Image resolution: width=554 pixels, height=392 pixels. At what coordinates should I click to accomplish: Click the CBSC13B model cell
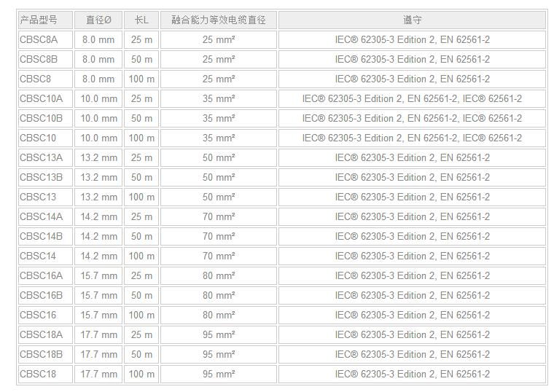[x=42, y=177]
